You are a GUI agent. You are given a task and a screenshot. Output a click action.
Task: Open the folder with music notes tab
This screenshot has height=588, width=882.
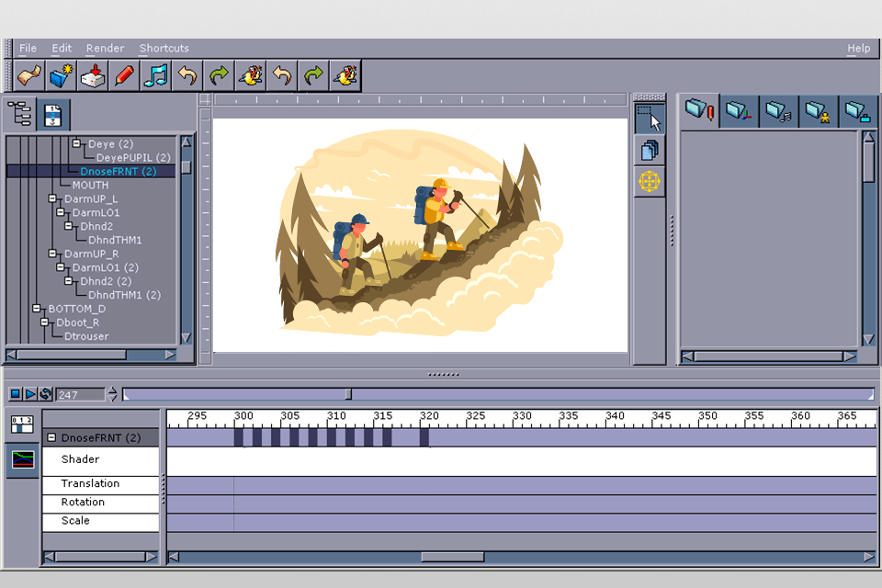click(778, 111)
